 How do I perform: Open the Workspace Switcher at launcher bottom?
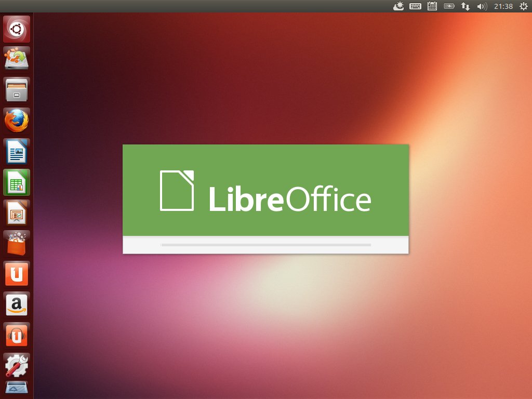coord(17,389)
